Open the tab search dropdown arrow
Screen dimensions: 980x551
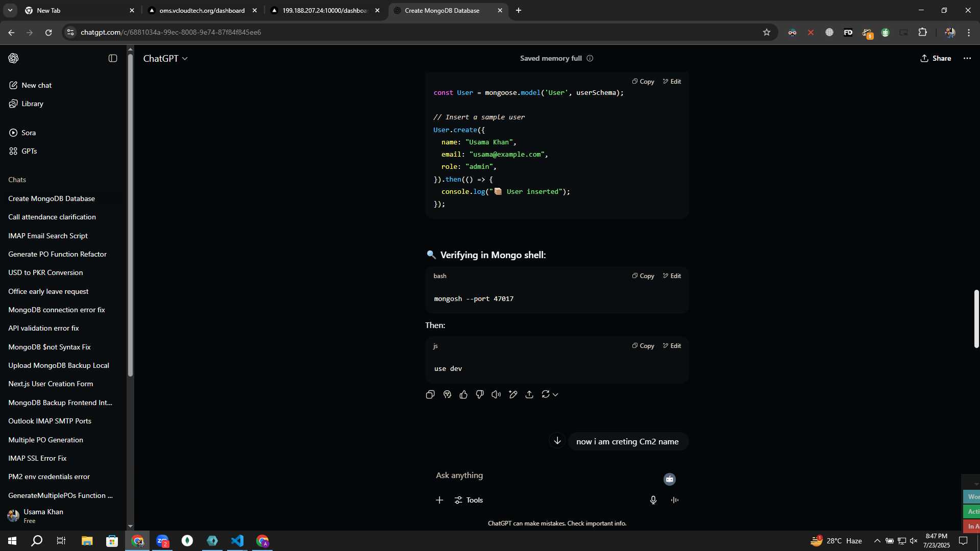tap(10, 10)
